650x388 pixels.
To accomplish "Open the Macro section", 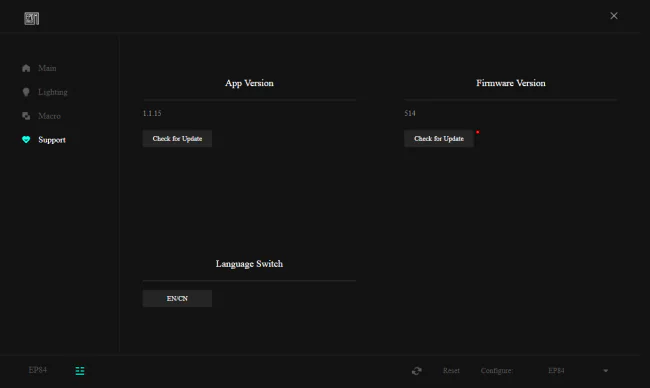I will [49, 116].
